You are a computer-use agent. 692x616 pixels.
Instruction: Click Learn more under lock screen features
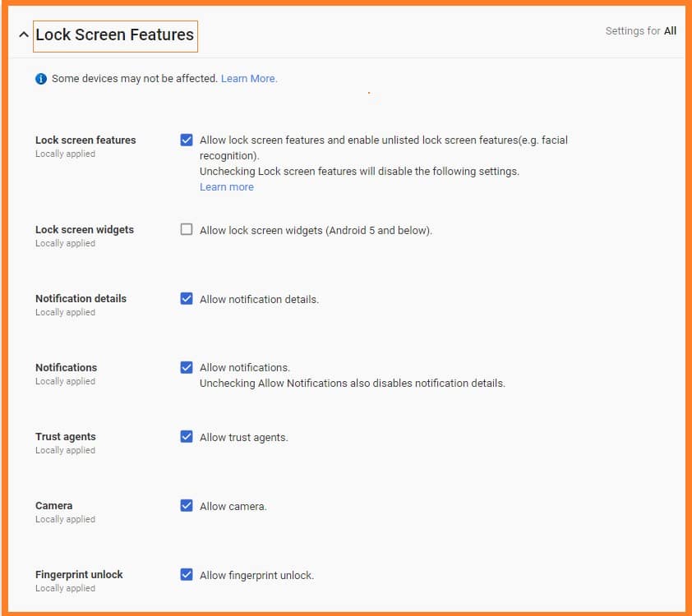(x=226, y=186)
